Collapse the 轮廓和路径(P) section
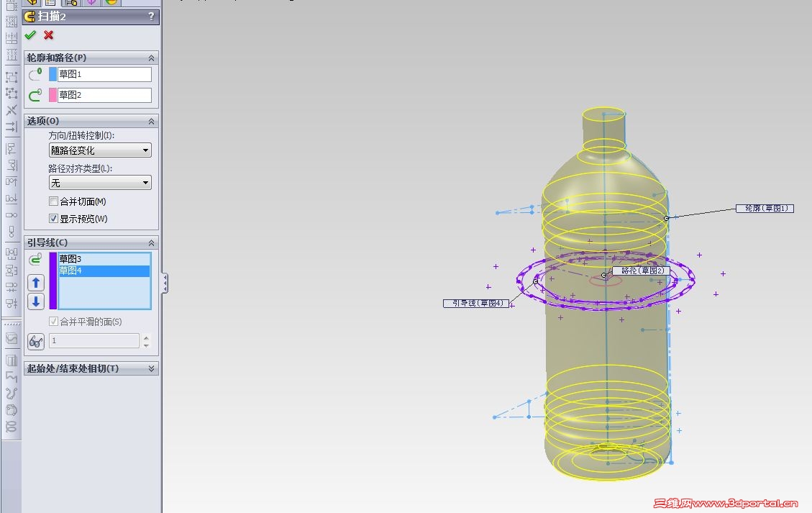Viewport: 812px width, 513px height. (x=151, y=58)
